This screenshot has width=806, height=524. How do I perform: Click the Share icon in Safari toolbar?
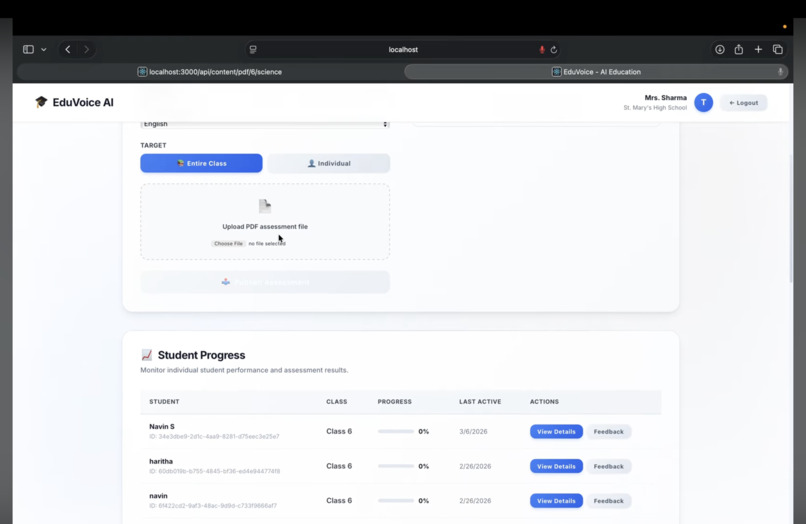click(739, 49)
